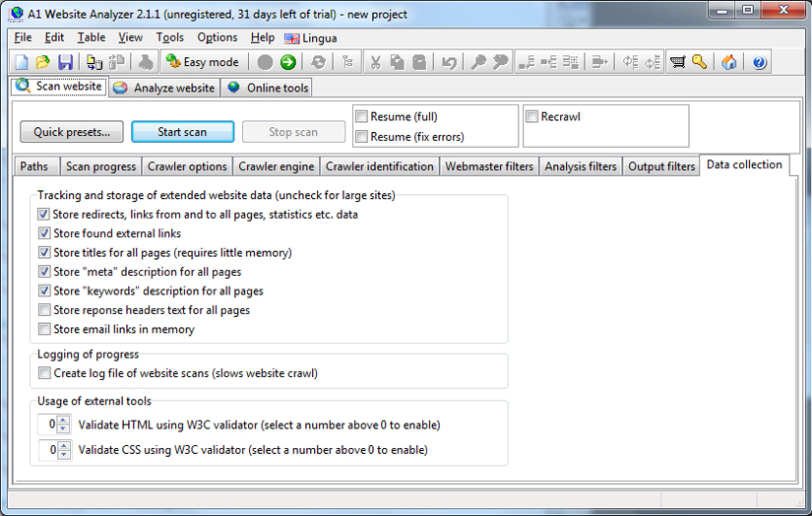The width and height of the screenshot is (812, 516).
Task: Click the second gray search-next magnifier icon
Action: tap(500, 62)
